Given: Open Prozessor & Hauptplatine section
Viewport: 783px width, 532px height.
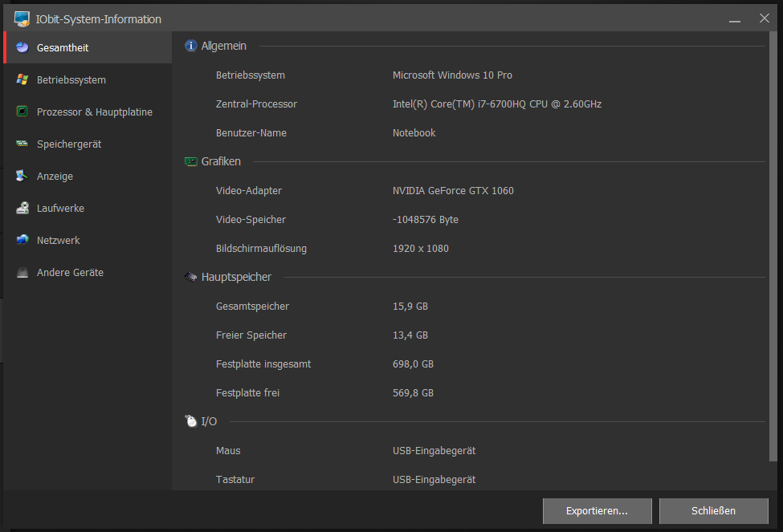Looking at the screenshot, I should pyautogui.click(x=88, y=112).
